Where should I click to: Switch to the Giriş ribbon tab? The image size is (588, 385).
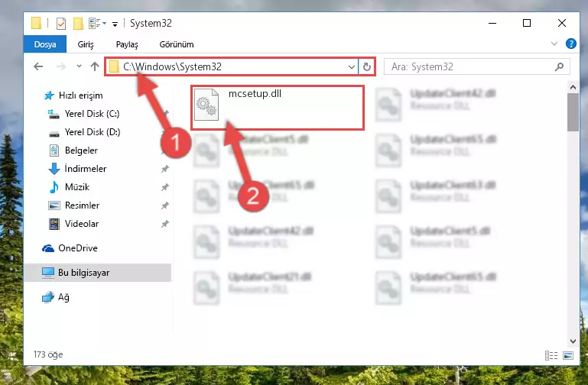click(x=86, y=44)
